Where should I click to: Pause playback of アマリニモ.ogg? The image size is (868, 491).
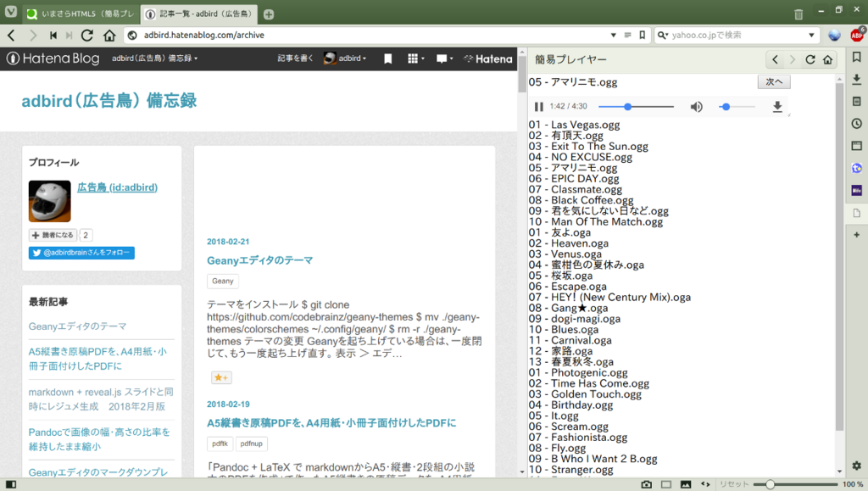(x=539, y=107)
